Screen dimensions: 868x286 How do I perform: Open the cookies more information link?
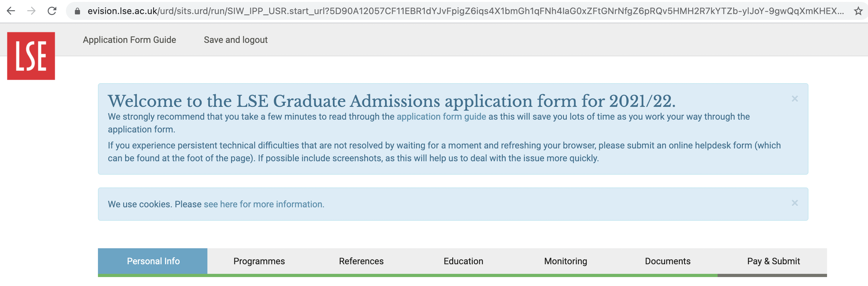point(264,204)
